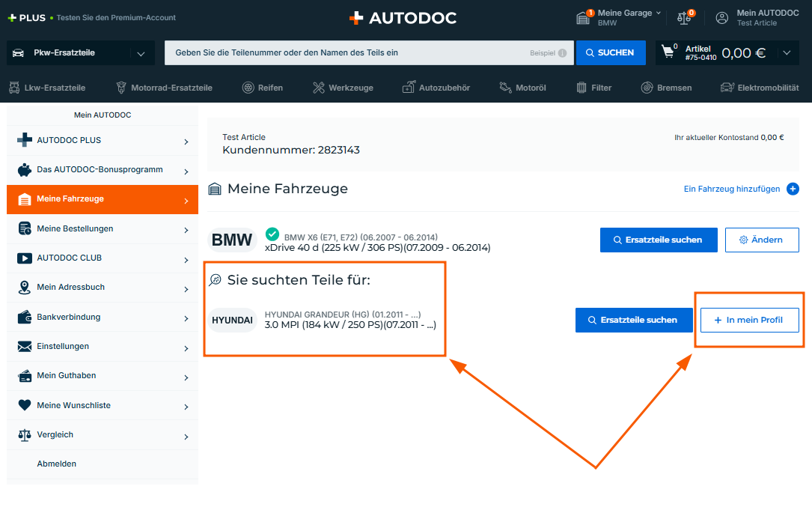The height and width of the screenshot is (507, 812).
Task: Click the BMW brand logo badge
Action: (x=232, y=240)
